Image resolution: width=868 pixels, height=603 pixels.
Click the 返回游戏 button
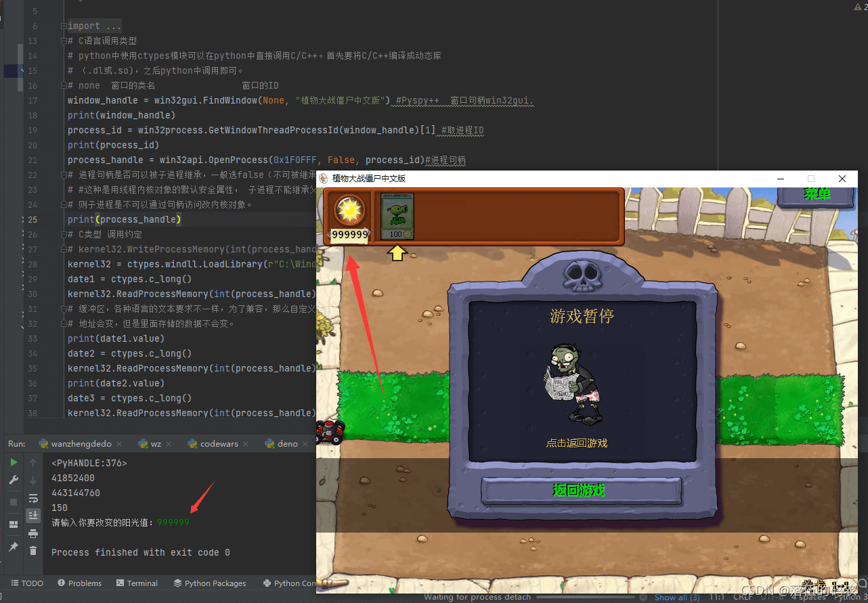click(581, 491)
